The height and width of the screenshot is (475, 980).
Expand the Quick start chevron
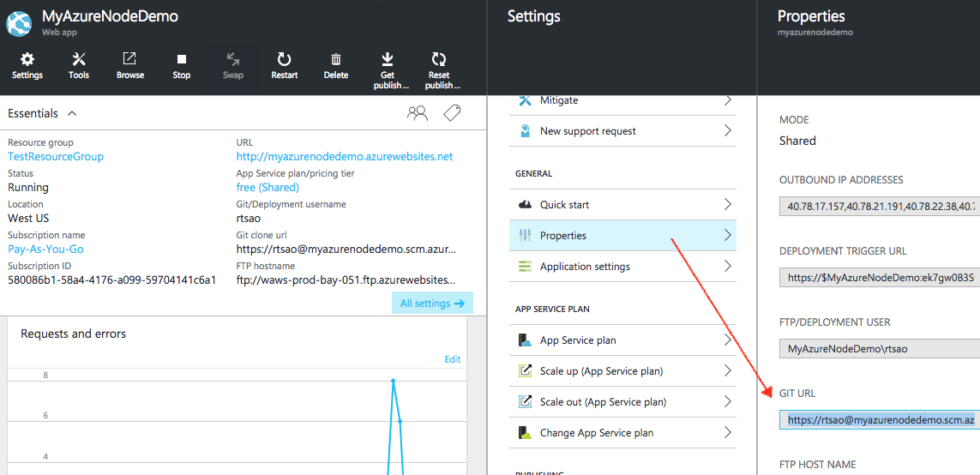728,204
